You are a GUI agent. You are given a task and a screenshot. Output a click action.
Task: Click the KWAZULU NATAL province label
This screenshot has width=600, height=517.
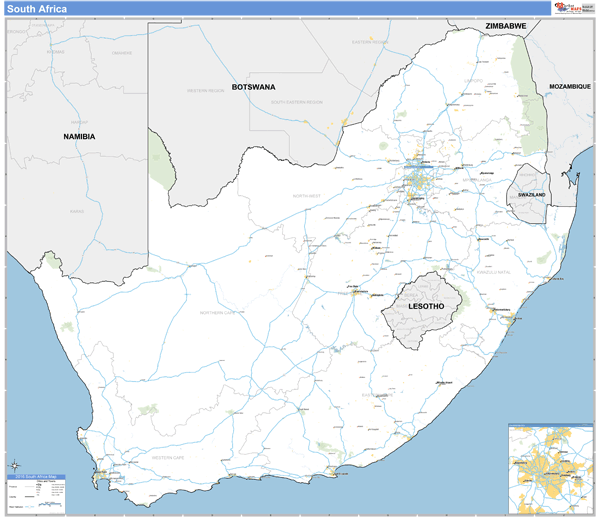(x=494, y=272)
